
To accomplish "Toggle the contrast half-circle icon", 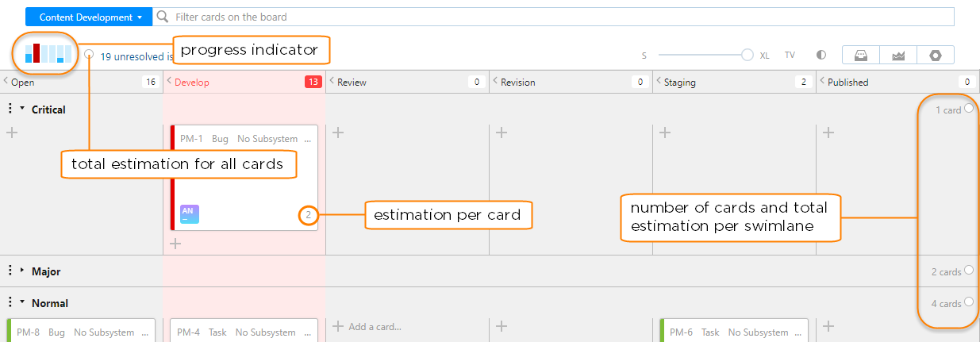I will pos(821,56).
